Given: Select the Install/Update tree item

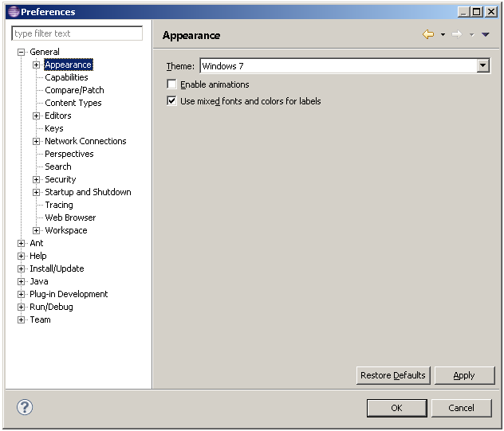Looking at the screenshot, I should 57,268.
